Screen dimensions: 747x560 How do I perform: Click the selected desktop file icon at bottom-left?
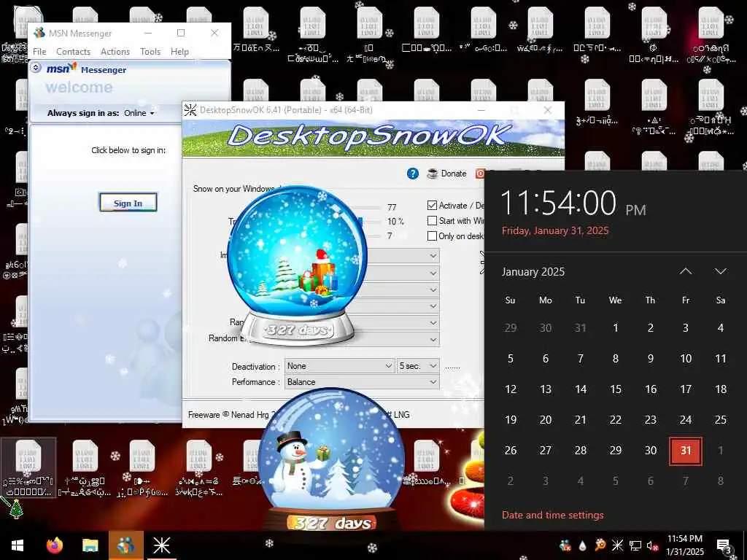28,467
